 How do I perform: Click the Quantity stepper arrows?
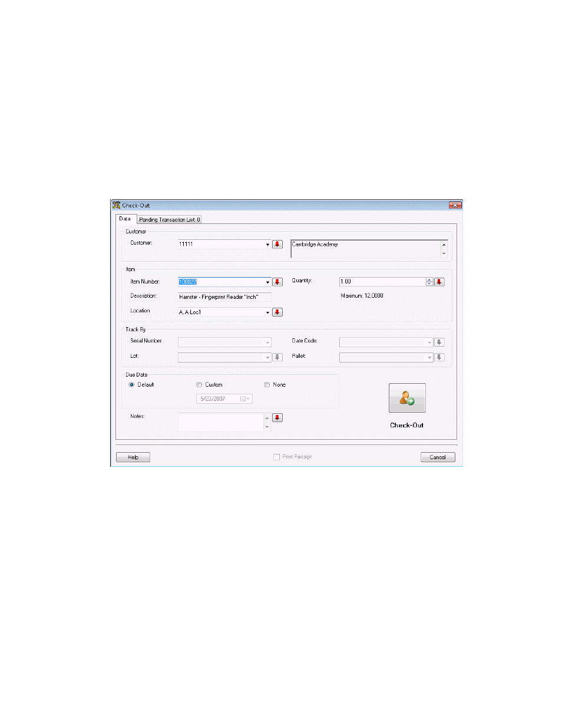click(x=429, y=282)
